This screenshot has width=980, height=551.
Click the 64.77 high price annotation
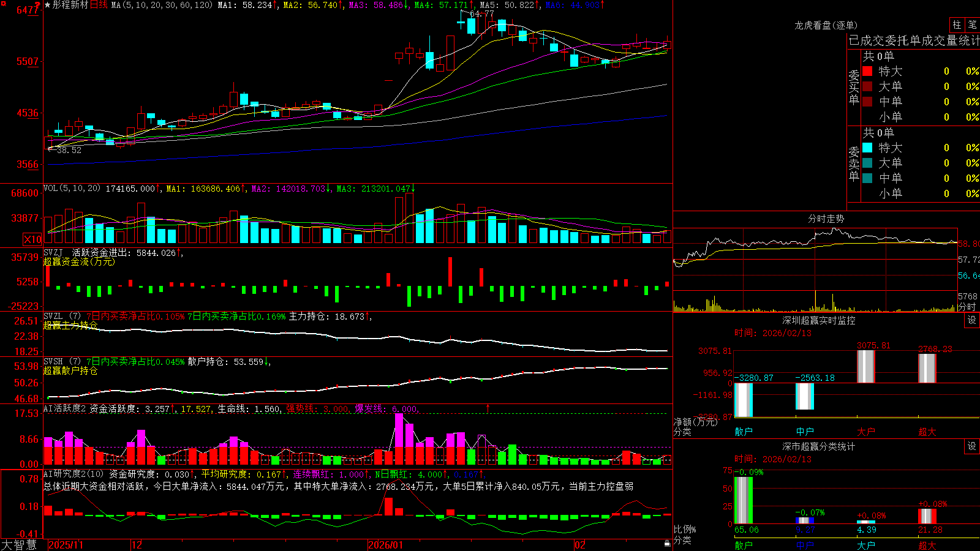481,13
